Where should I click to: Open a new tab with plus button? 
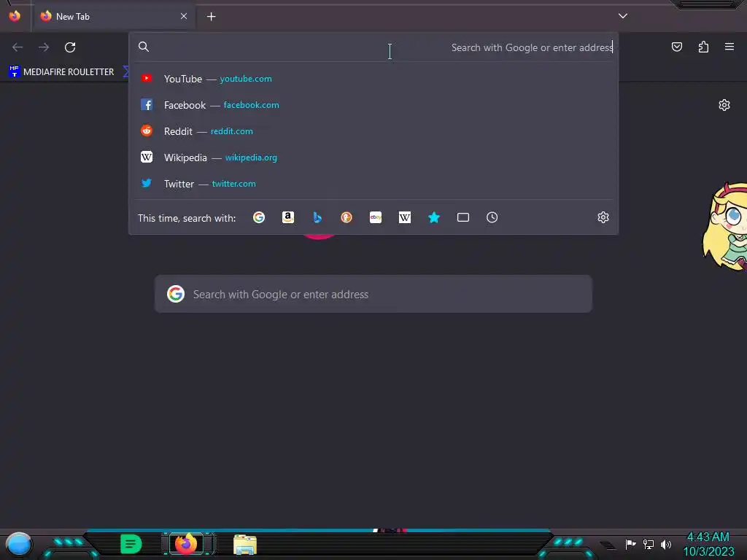point(211,17)
